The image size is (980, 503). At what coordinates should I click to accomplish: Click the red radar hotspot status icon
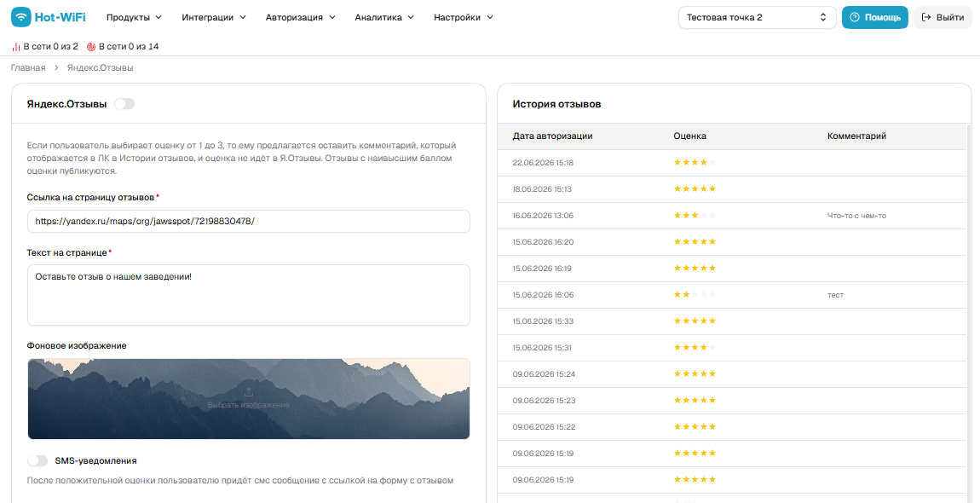click(x=91, y=47)
